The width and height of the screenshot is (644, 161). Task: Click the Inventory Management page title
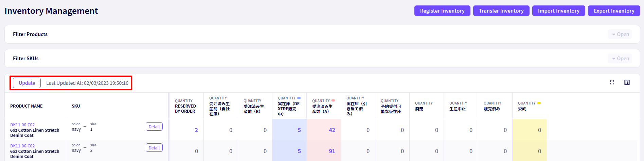coord(51,11)
